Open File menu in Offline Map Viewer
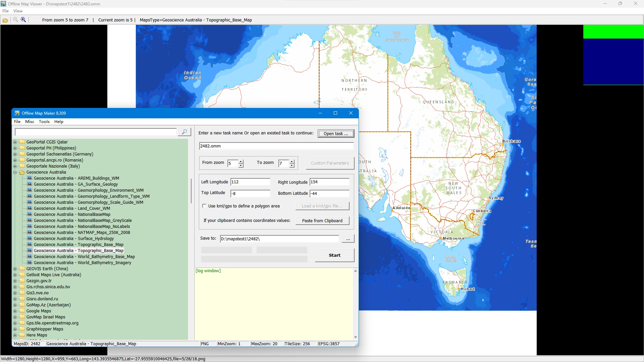 coord(5,11)
